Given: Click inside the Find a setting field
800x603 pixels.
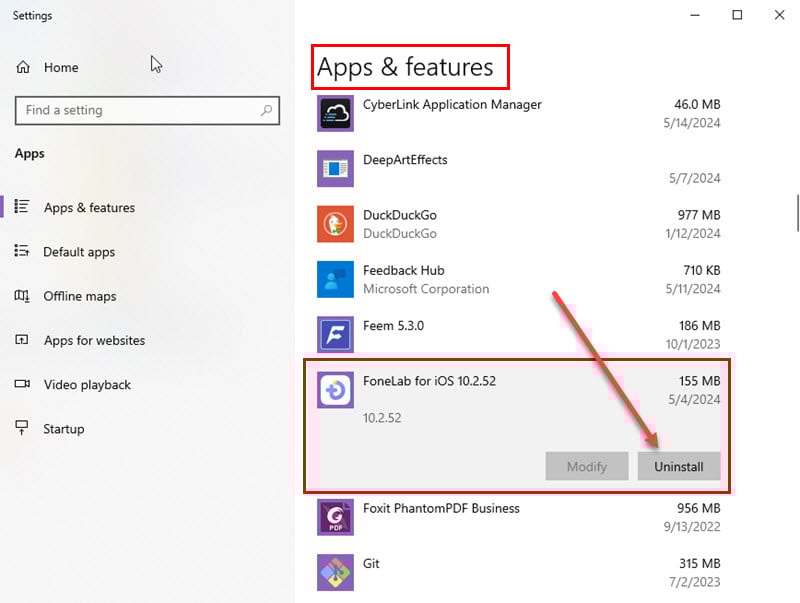Looking at the screenshot, I should (147, 110).
